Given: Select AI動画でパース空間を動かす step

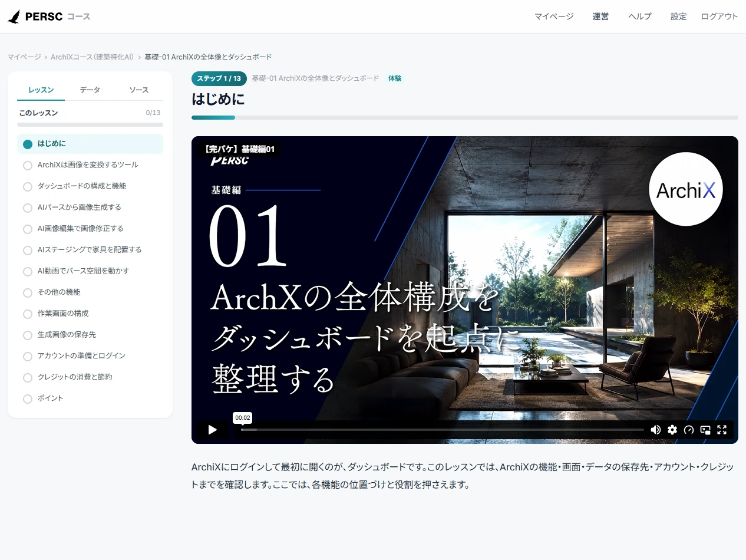Looking at the screenshot, I should point(90,271).
